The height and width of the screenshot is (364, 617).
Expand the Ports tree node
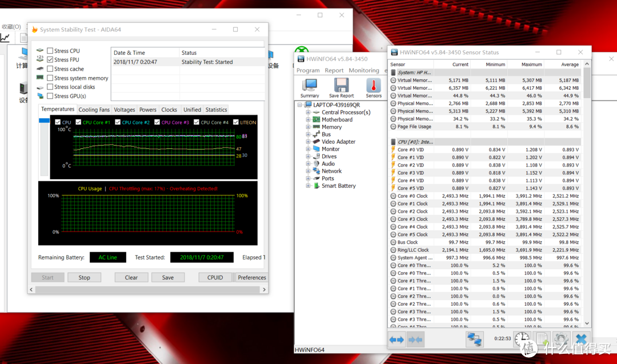coord(308,178)
